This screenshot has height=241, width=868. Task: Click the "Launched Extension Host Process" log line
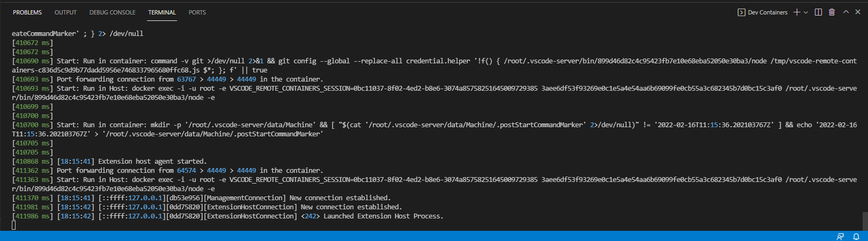[383, 216]
